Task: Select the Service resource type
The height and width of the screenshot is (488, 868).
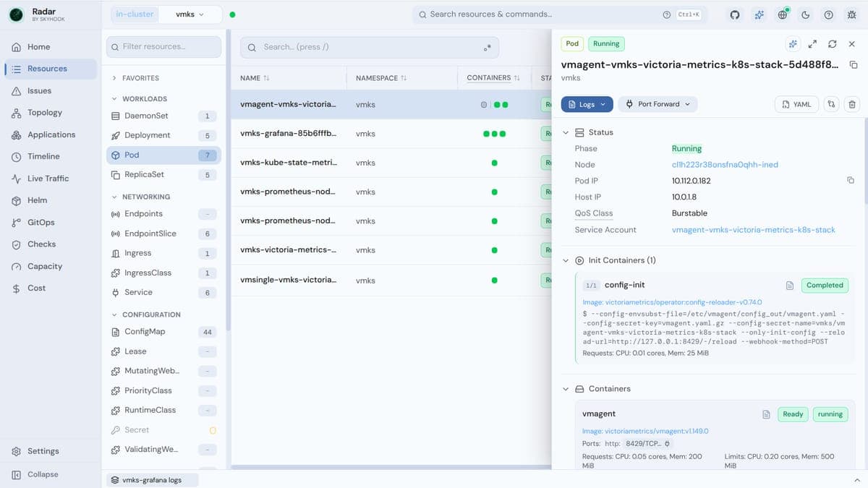Action: click(163, 293)
